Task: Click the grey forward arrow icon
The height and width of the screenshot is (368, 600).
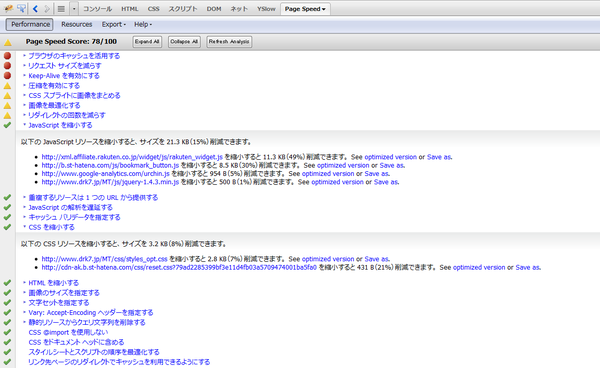Action: pos(47,8)
